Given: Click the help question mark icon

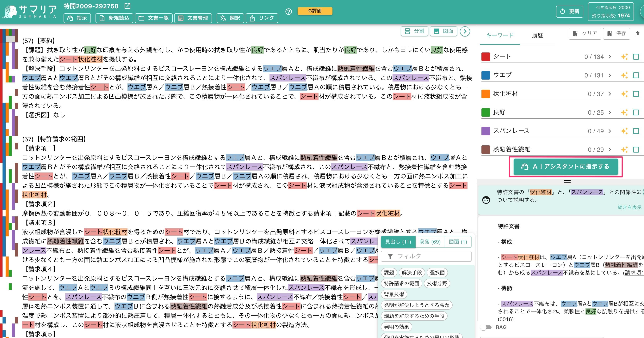Looking at the screenshot, I should (288, 12).
